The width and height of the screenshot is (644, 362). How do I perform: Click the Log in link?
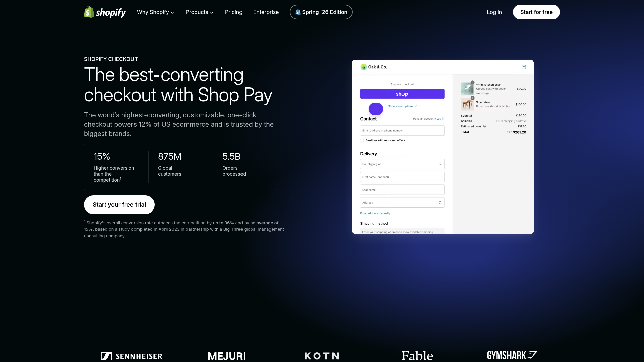(494, 12)
